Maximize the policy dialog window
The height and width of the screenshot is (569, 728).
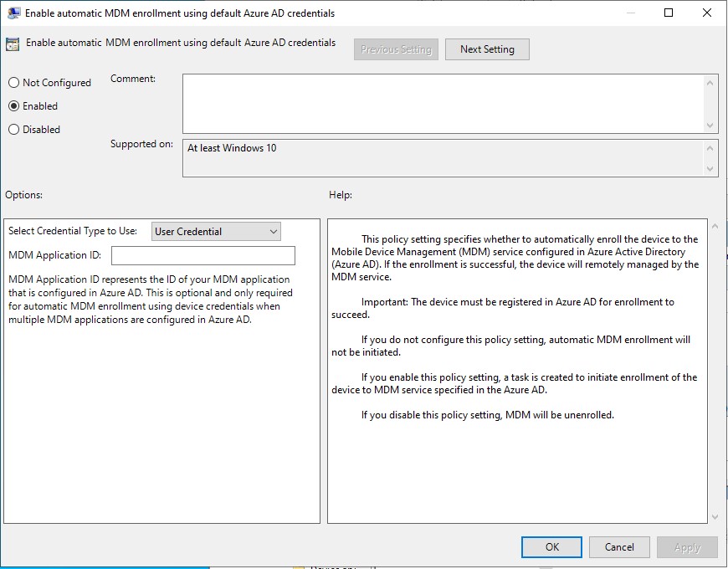pyautogui.click(x=669, y=13)
